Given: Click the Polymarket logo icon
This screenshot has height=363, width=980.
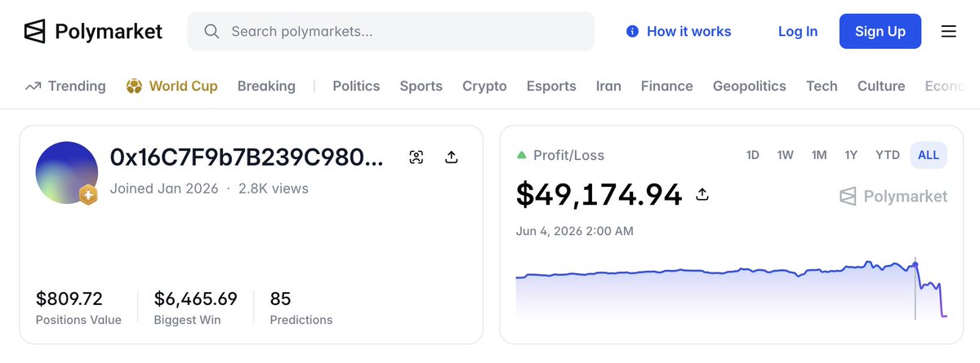Looking at the screenshot, I should [34, 32].
